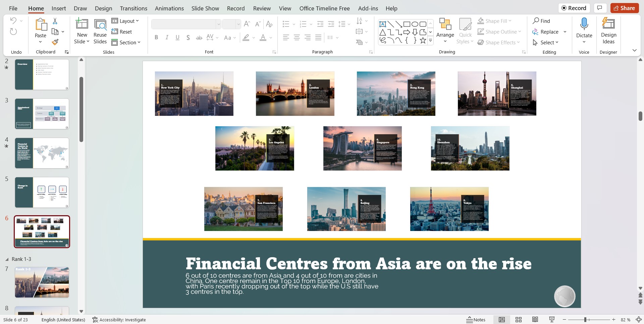Viewport: 644px width, 324px height.
Task: Open the Format Painter
Action: pyautogui.click(x=55, y=42)
